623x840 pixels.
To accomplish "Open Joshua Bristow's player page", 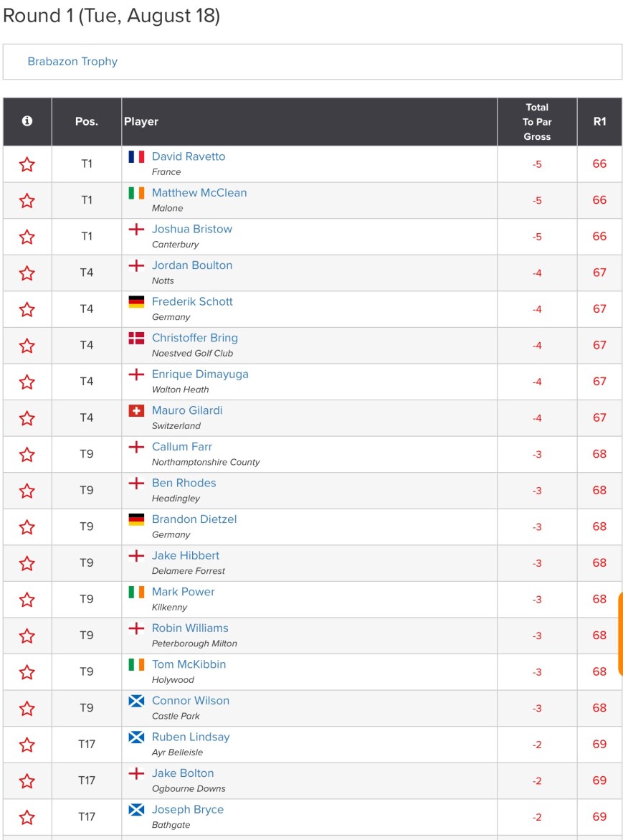I will [192, 229].
